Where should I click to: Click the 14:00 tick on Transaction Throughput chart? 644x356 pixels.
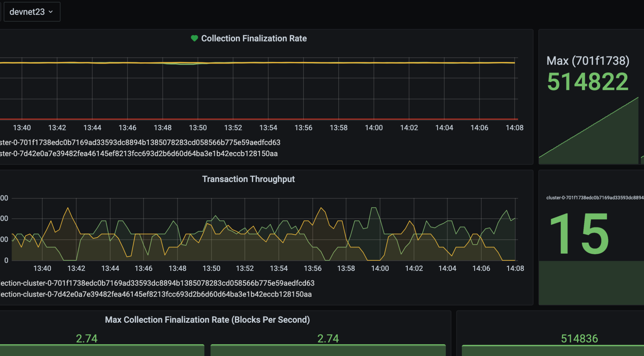pos(380,268)
